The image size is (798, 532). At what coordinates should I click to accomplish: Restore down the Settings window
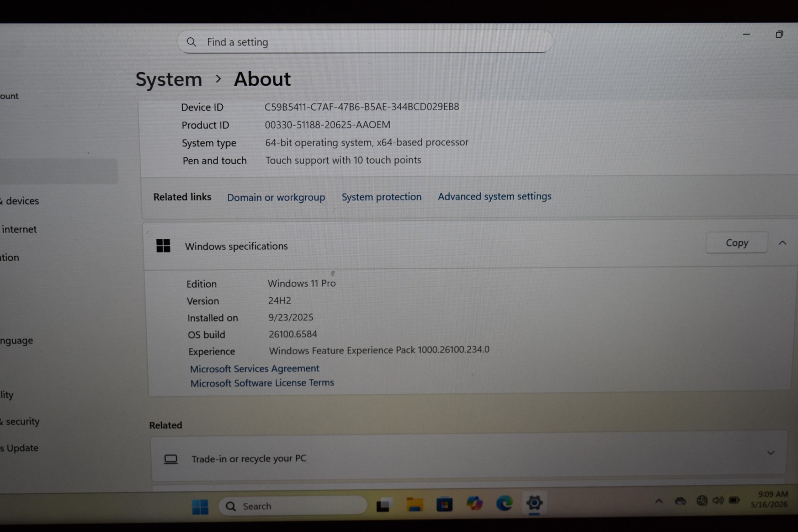[x=779, y=34]
